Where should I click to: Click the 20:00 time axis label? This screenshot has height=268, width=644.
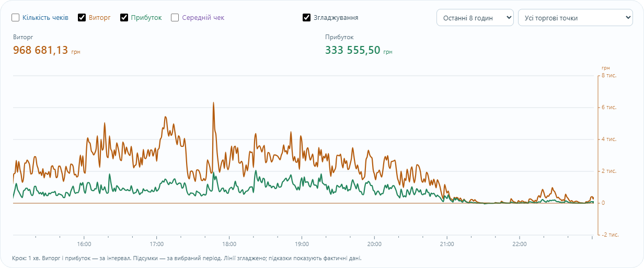click(x=374, y=244)
